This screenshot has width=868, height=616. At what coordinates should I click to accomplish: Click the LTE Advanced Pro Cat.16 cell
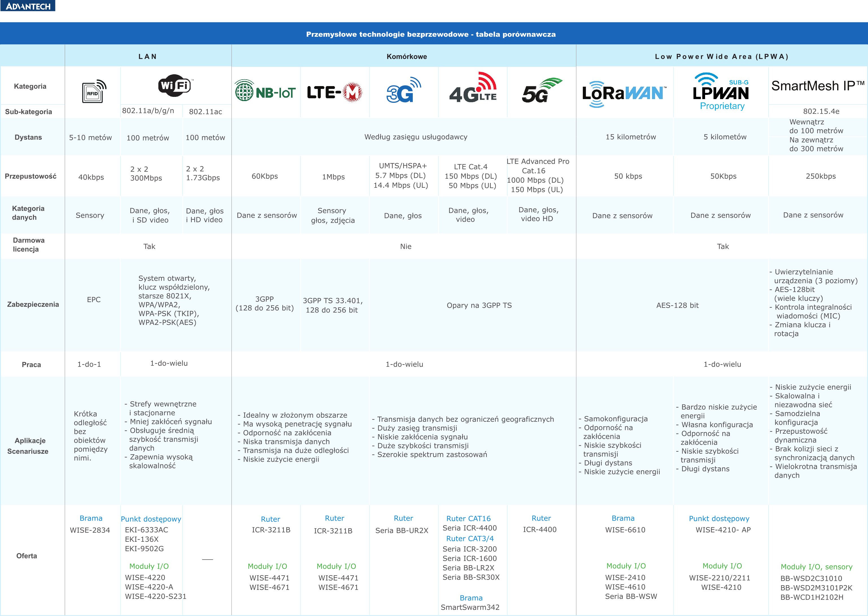[538, 176]
